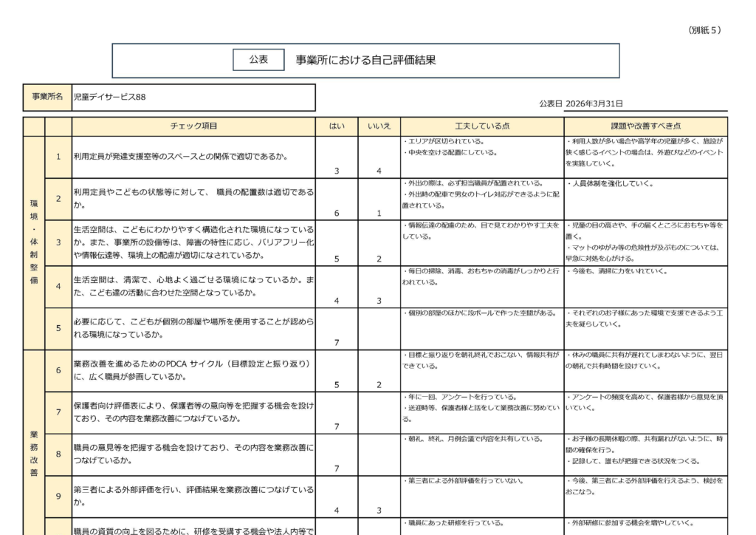Click the 事業所名 label cell
Screen dimensions: 756x535
(x=47, y=97)
